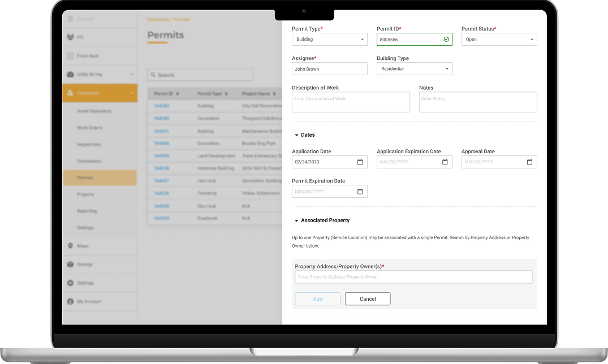Open Inspections in sidebar
The image size is (608, 364).
pyautogui.click(x=89, y=145)
